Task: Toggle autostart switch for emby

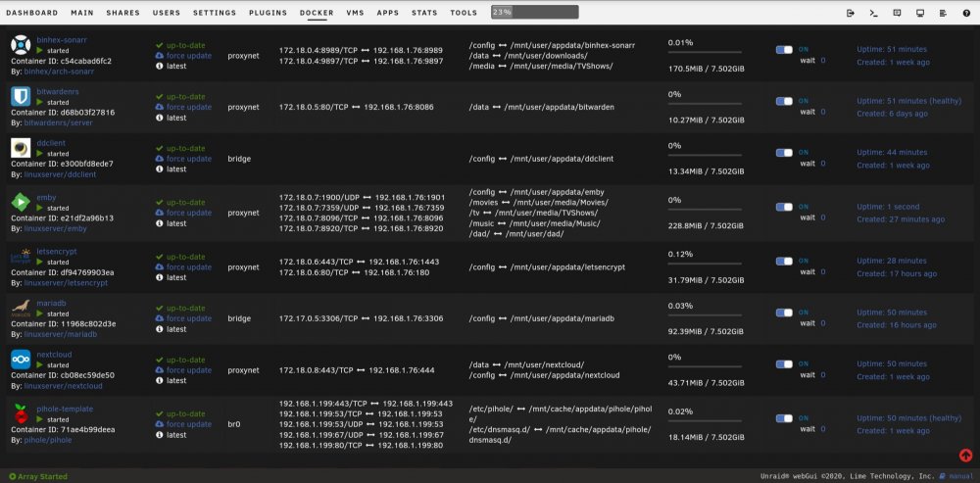Action: point(784,207)
